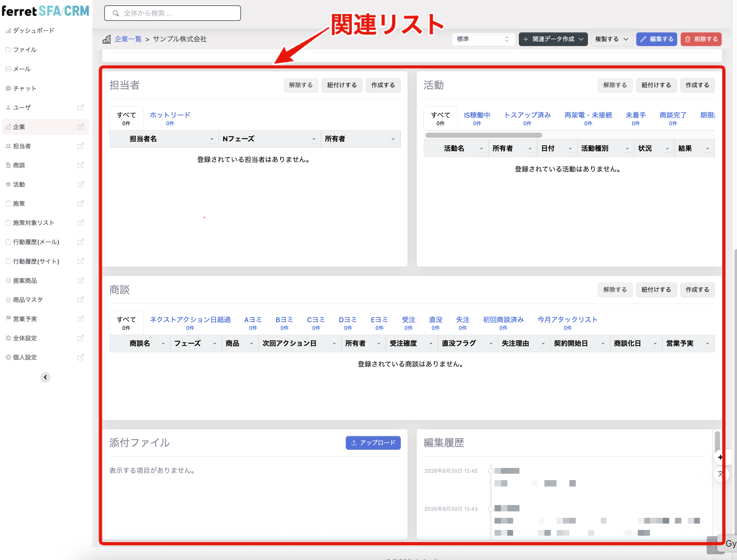Open external link icon beside ユーザ
Screen dimensions: 737x560
coord(80,107)
